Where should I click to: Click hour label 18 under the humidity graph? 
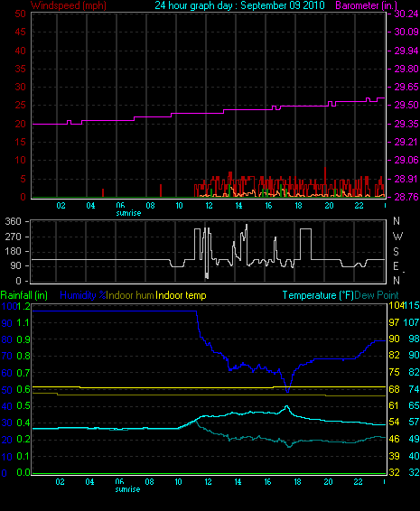[x=297, y=482]
